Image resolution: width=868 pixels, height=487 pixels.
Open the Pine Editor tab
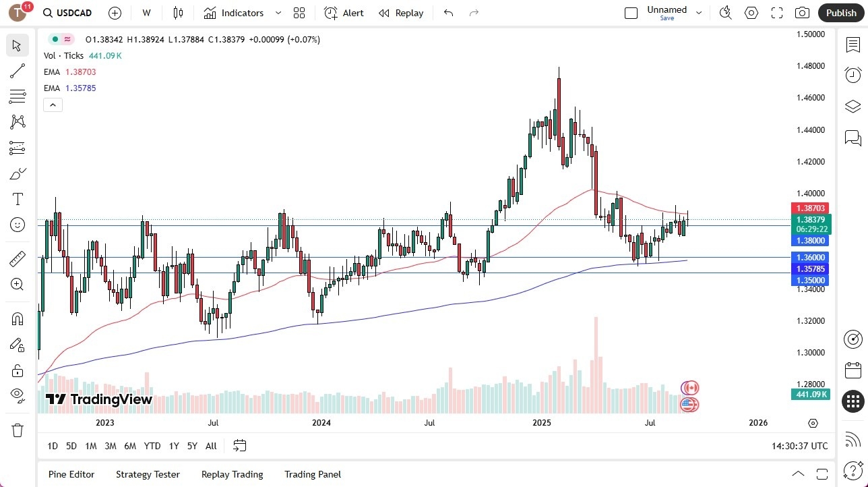[71, 474]
